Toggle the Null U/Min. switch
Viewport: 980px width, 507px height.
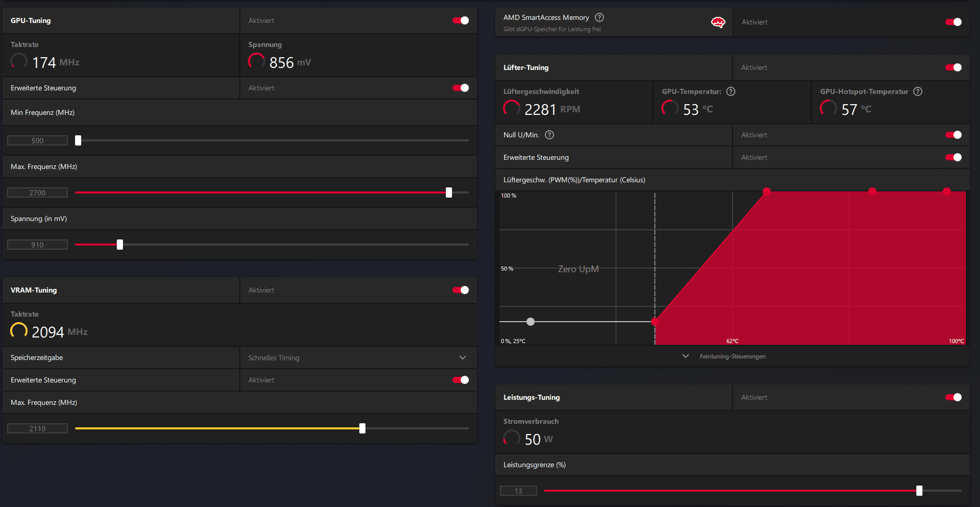coord(953,135)
